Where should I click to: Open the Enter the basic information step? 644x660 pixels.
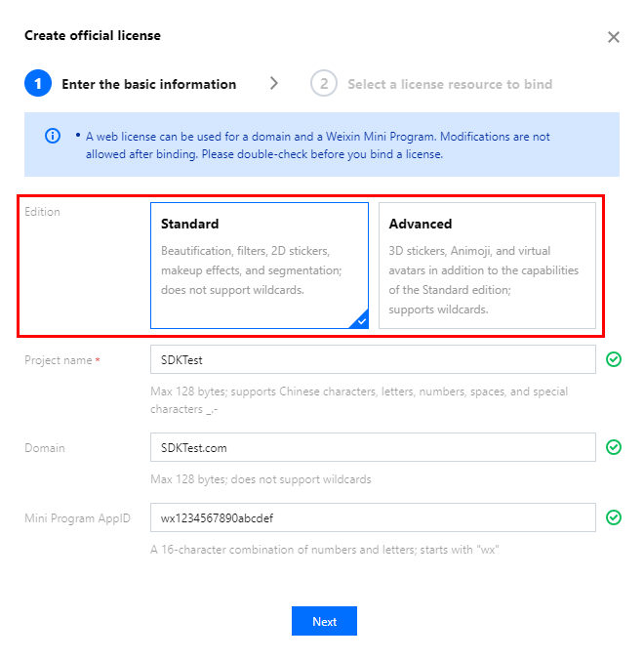(x=148, y=84)
